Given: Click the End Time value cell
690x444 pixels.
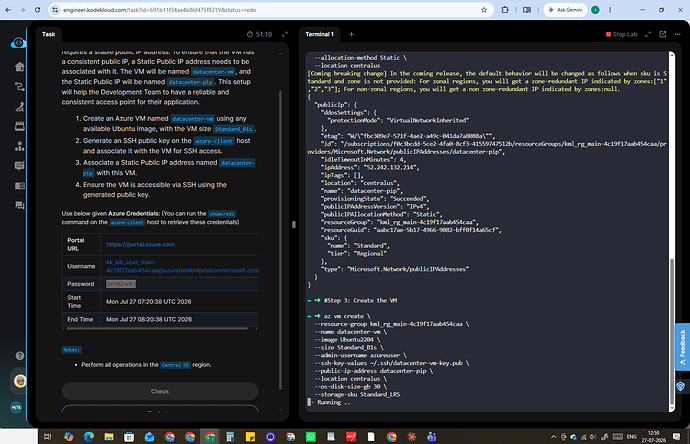Looking at the screenshot, I should click(149, 319).
